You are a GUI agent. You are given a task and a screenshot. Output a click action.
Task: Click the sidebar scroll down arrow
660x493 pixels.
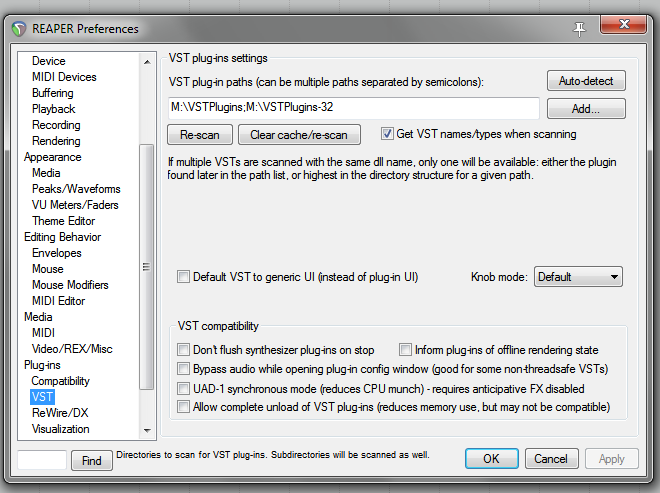(147, 430)
